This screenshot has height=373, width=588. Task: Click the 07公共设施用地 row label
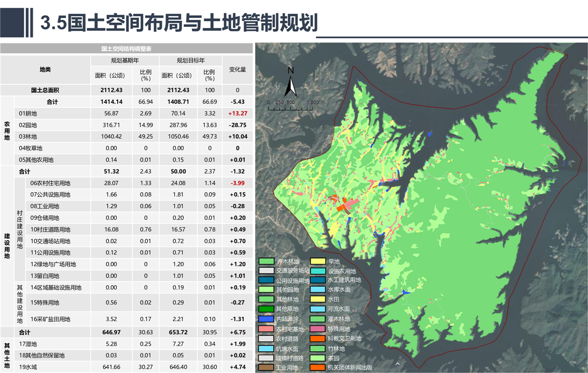point(50,195)
